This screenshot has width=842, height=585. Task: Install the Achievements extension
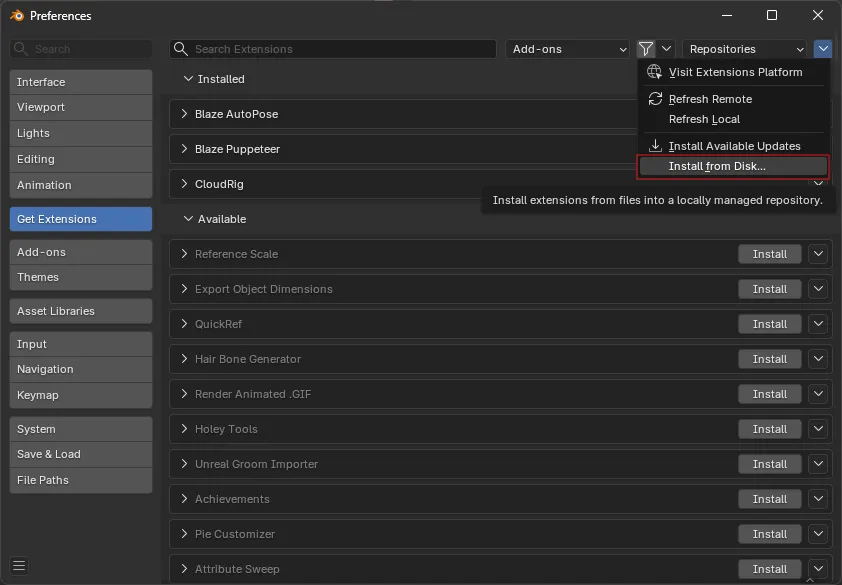770,499
